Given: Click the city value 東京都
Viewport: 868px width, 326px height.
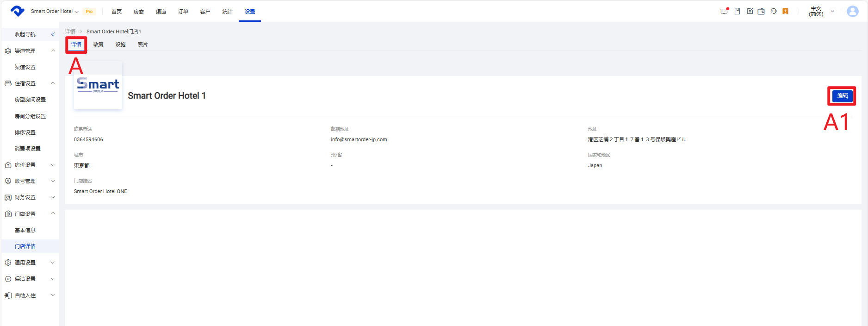Looking at the screenshot, I should click(81, 165).
